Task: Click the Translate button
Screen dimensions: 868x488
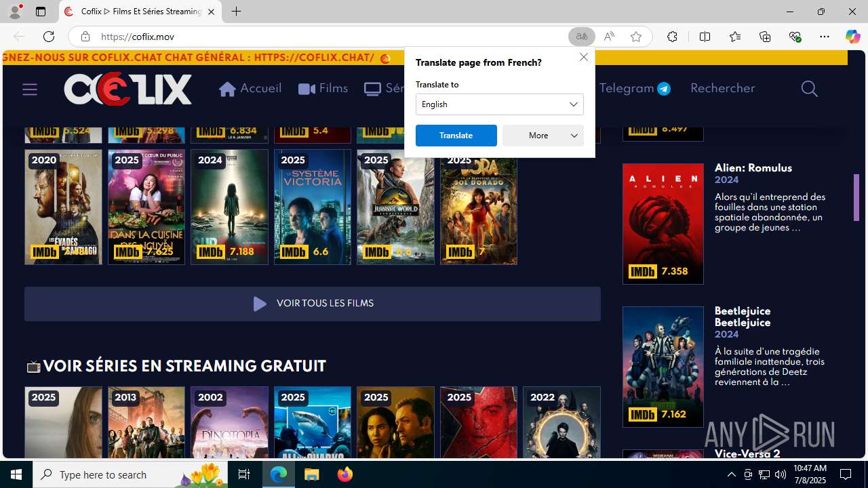Action: (x=456, y=136)
